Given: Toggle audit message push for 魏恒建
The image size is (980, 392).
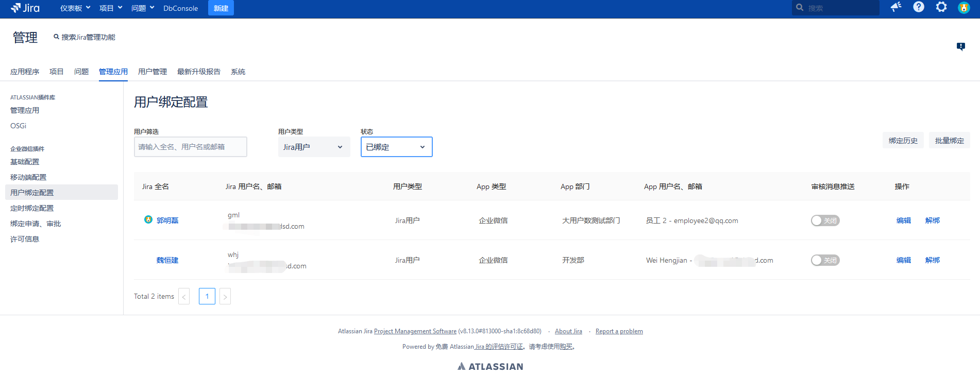Looking at the screenshot, I should (x=825, y=260).
